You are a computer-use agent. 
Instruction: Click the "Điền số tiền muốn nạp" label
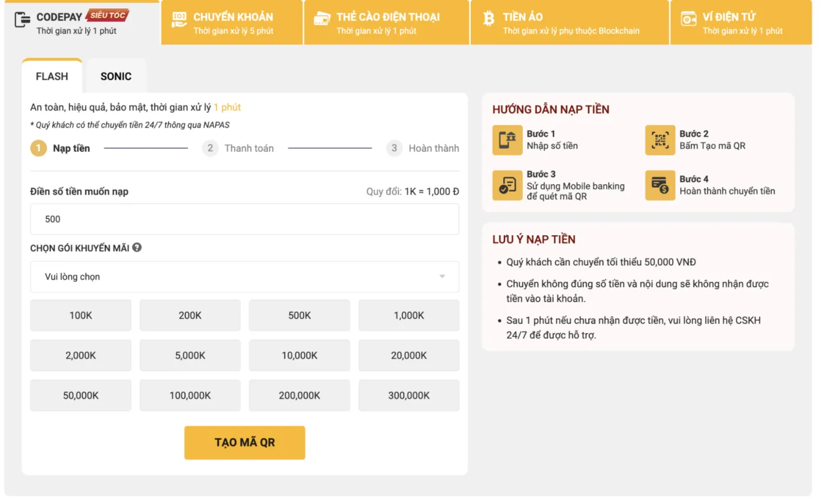[x=79, y=192]
